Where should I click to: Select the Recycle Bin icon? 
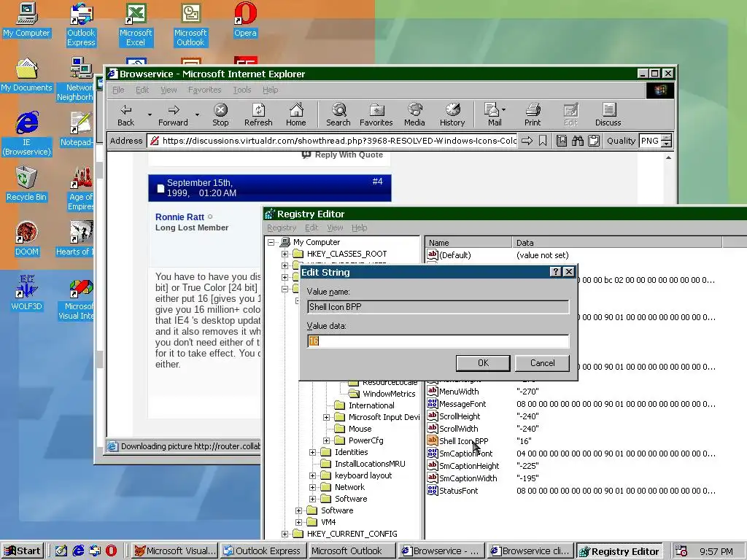coord(26,184)
